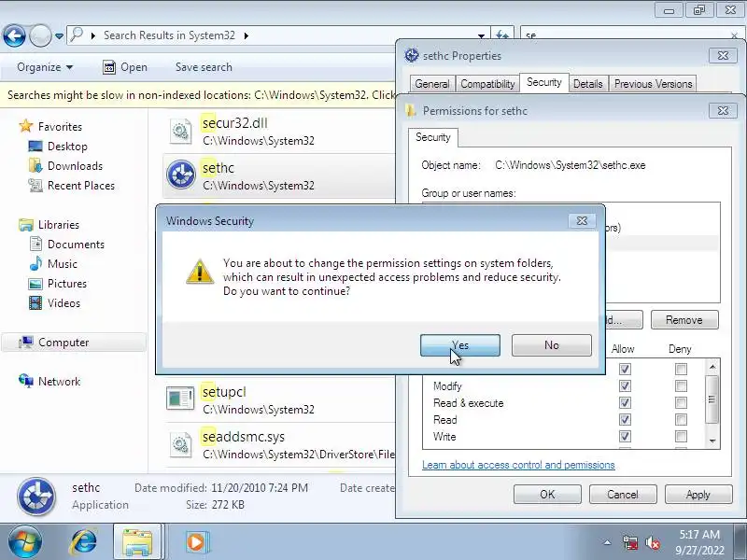Click the setupcl file name

(x=224, y=392)
